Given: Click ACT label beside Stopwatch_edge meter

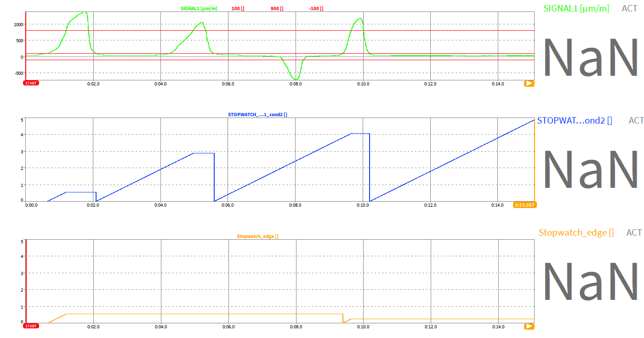Looking at the screenshot, I should [634, 233].
